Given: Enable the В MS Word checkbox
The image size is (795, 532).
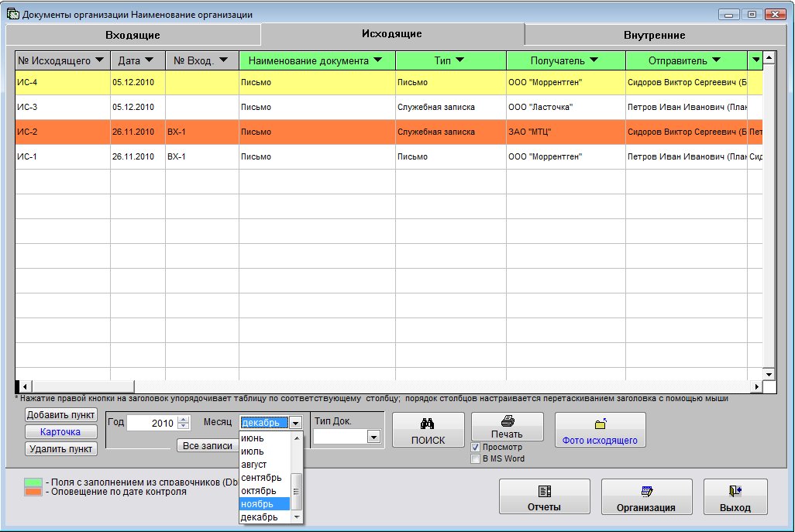Looking at the screenshot, I should (x=476, y=459).
